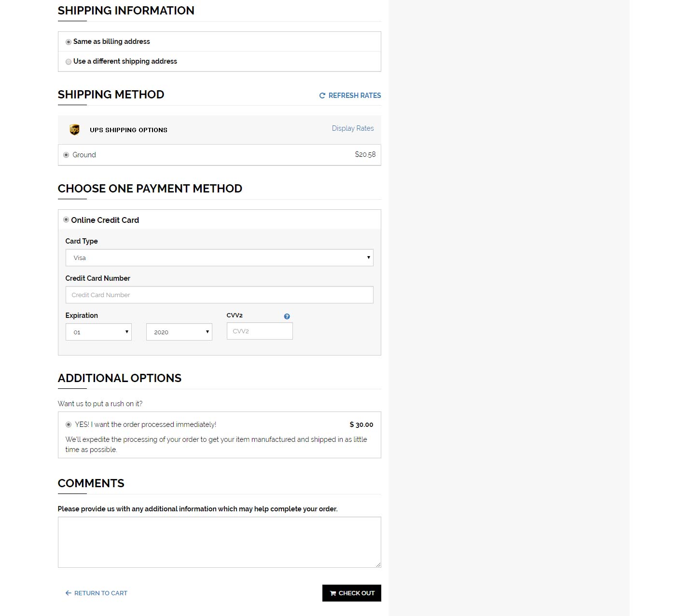
Task: Click the left arrow icon beside Return to Cart
Action: 68,593
